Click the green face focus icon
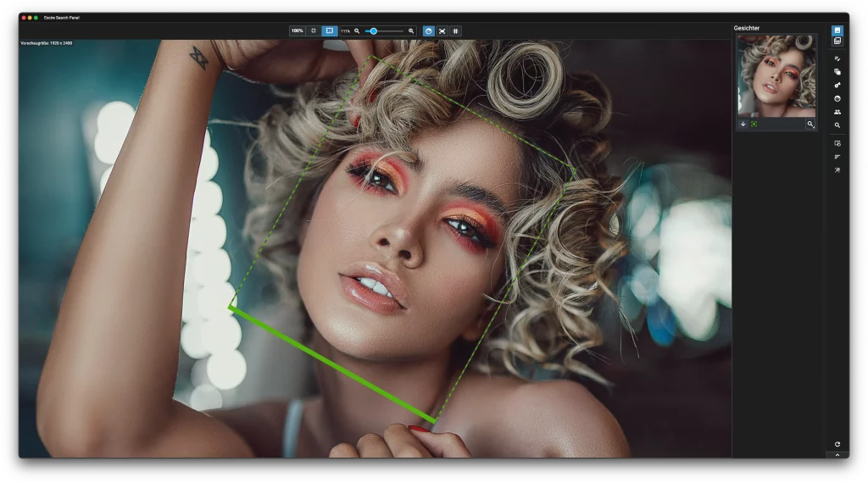Image resolution: width=868 pixels, height=483 pixels. (x=754, y=124)
